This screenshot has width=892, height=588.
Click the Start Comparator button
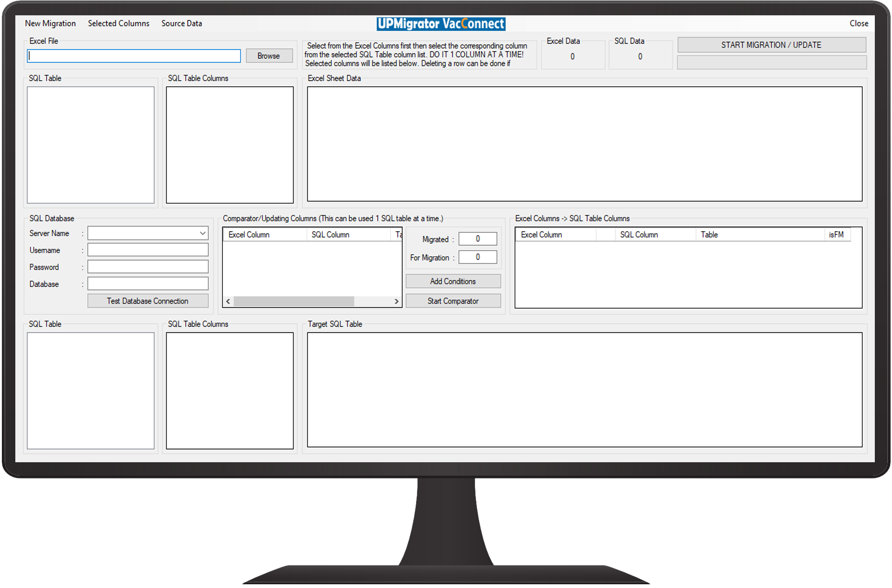tap(453, 301)
